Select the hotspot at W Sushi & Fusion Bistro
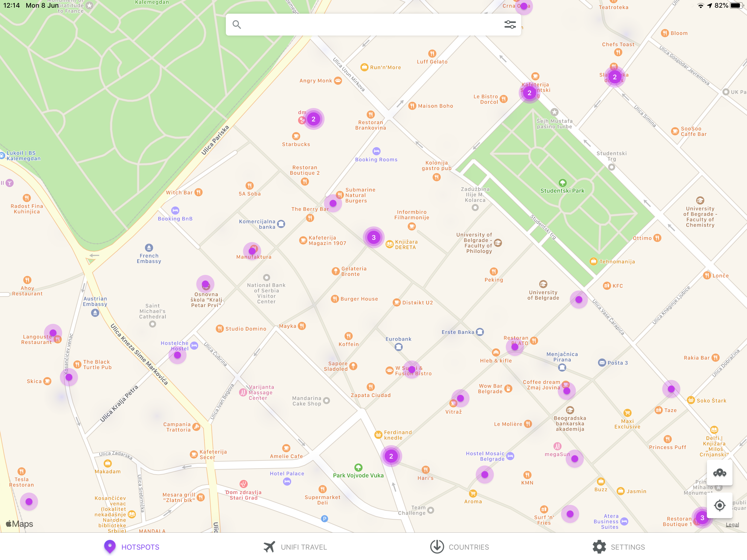The width and height of the screenshot is (747, 560). (412, 369)
